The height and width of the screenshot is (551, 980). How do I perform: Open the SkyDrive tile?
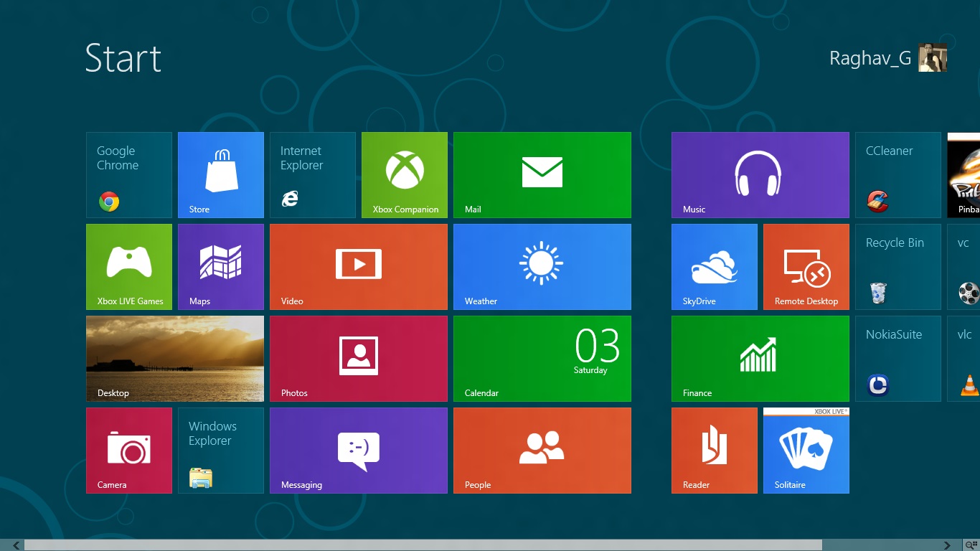click(715, 267)
